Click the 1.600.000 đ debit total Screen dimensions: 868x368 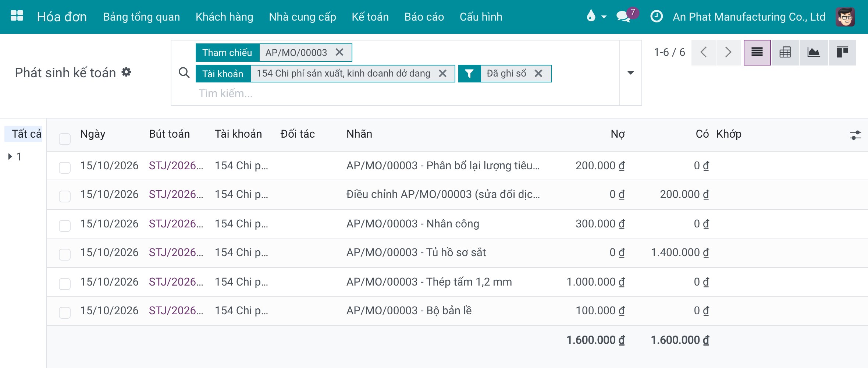click(x=595, y=340)
